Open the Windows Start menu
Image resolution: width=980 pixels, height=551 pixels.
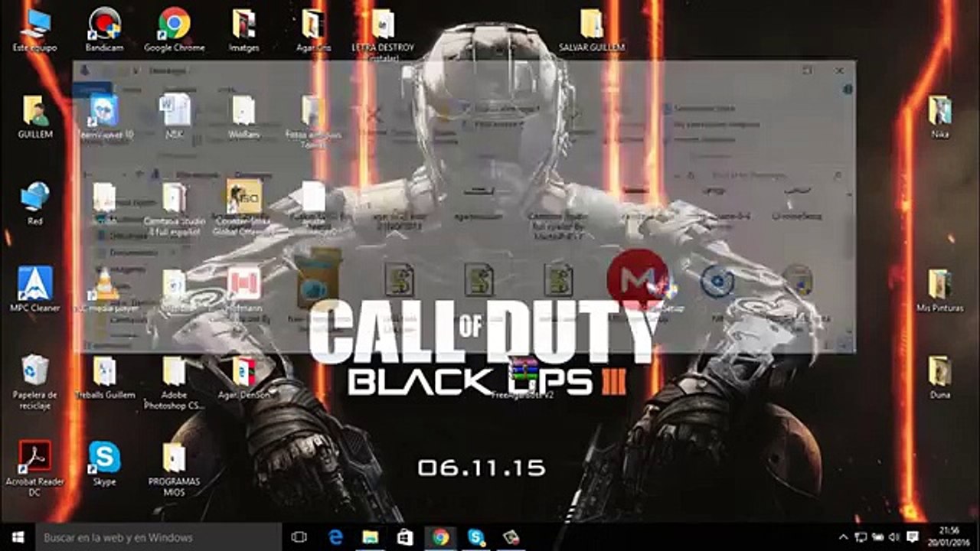tap(18, 537)
